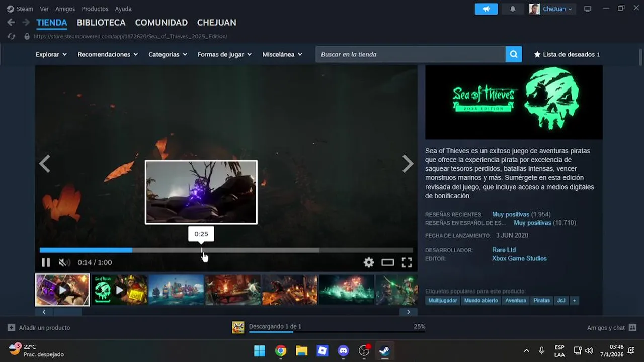Viewport: 644px width, 362px height.
Task: Seek the video progress bar
Action: pos(226,250)
